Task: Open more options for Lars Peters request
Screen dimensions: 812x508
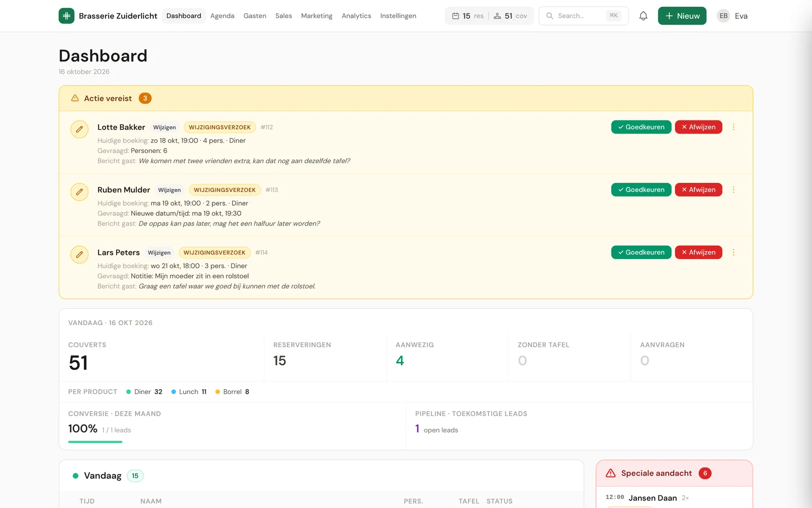Action: pos(733,252)
